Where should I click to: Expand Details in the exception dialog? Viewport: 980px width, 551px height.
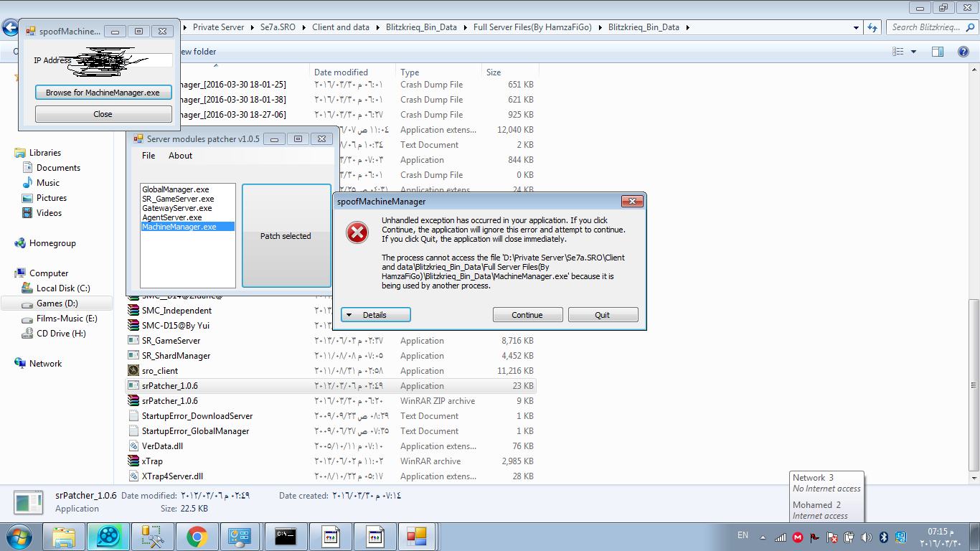pyautogui.click(x=376, y=315)
